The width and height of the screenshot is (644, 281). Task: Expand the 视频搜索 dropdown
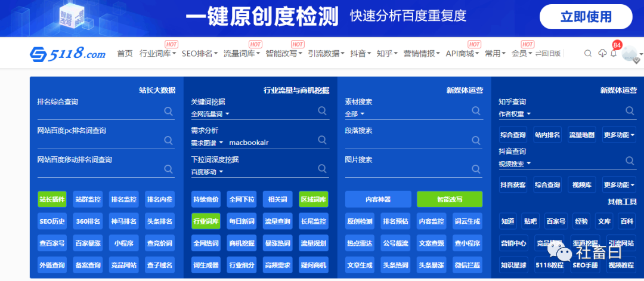(x=515, y=163)
